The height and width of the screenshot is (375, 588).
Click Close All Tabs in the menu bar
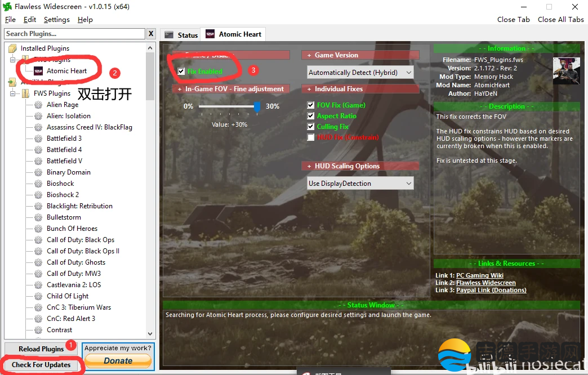[x=560, y=20]
